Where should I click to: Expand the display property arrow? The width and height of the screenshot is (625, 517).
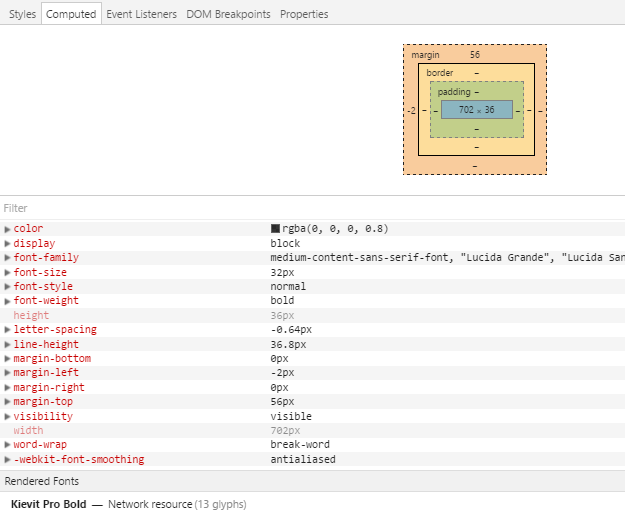[x=8, y=243]
